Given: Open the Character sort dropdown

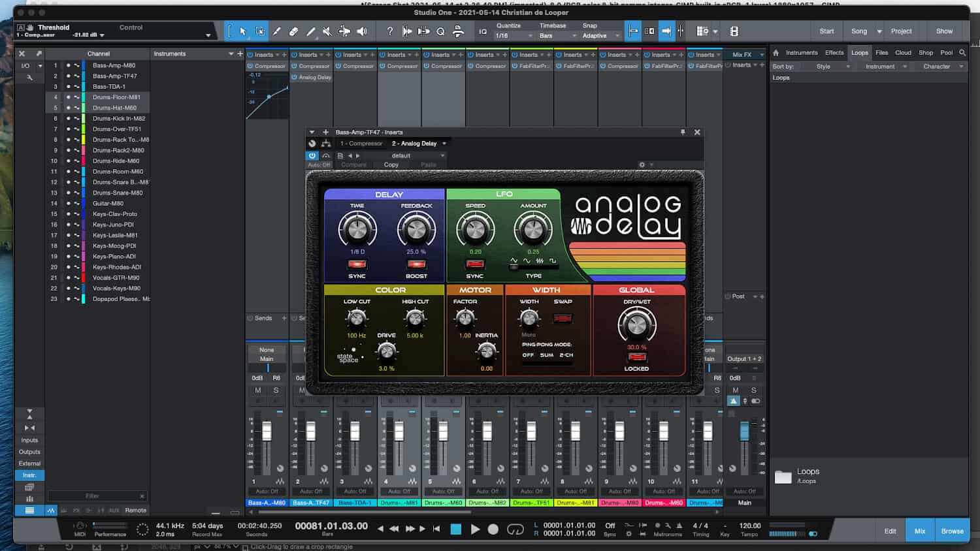Looking at the screenshot, I should pyautogui.click(x=941, y=67).
